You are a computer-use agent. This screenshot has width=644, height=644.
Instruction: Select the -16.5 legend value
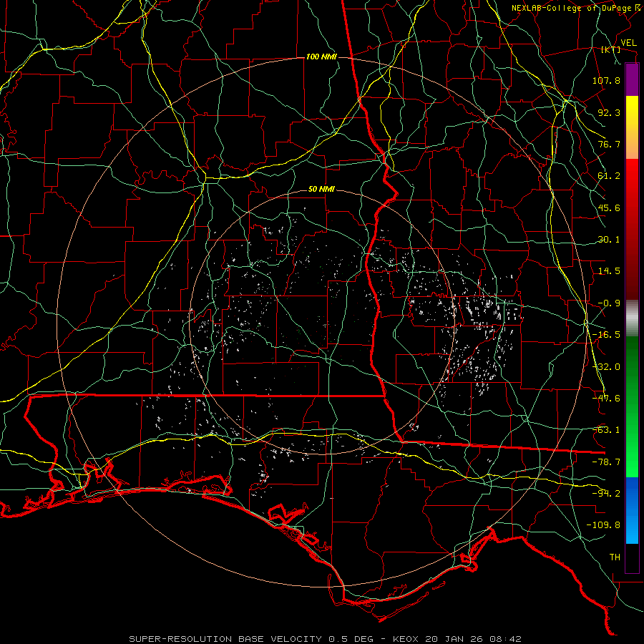[x=606, y=335]
